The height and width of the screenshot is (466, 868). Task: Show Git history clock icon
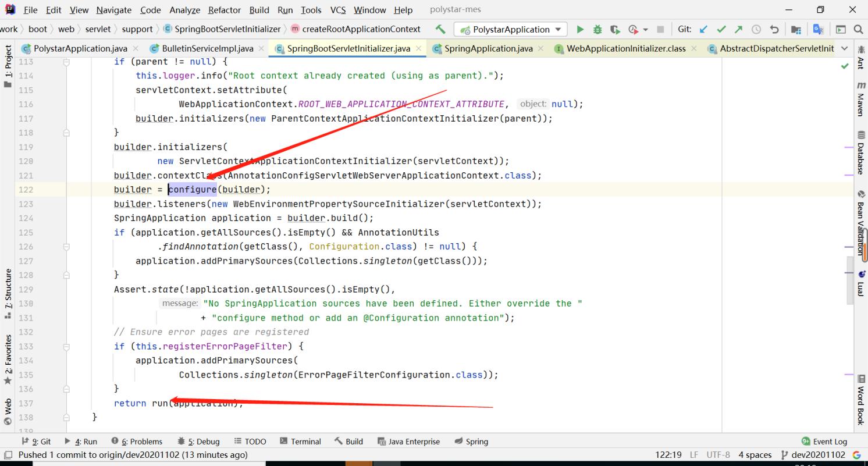(756, 29)
